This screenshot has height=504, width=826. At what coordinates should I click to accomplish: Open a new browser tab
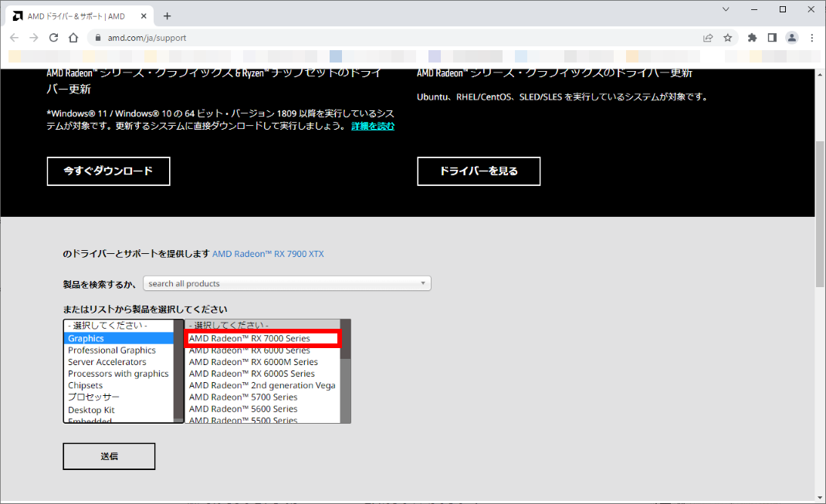click(x=167, y=16)
